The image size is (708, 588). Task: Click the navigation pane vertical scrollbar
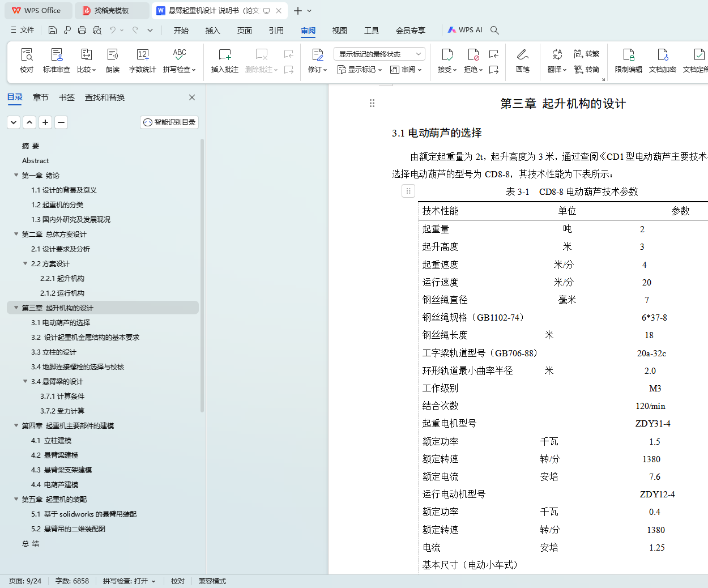pos(202,276)
